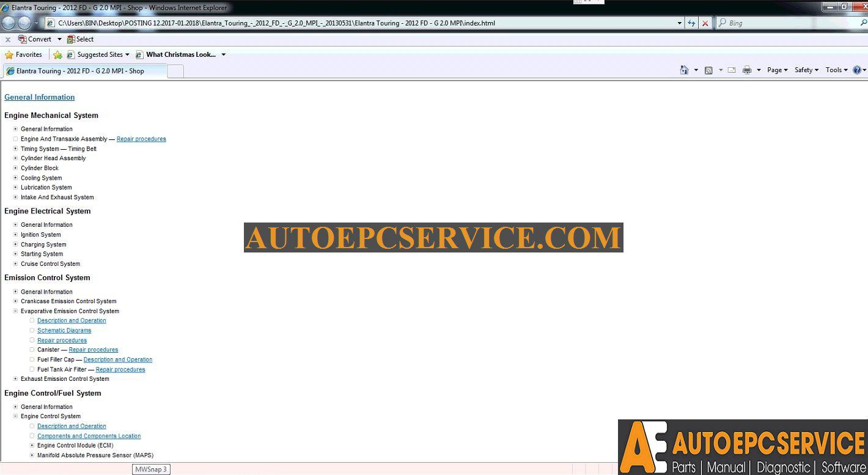This screenshot has height=475, width=868.
Task: Click the Print icon in command bar
Action: click(746, 70)
